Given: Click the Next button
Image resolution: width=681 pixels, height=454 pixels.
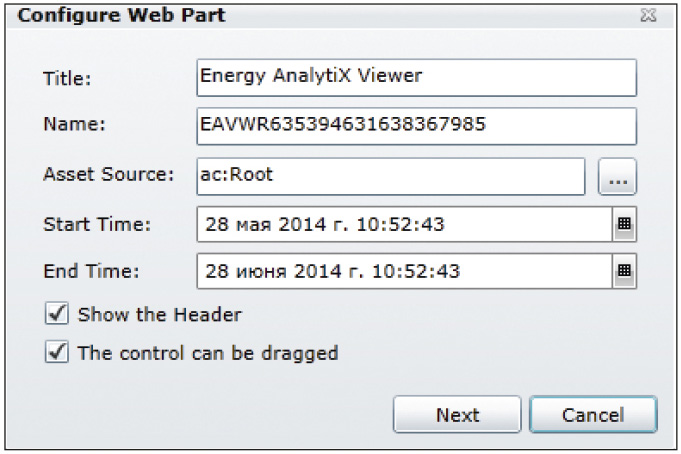Looking at the screenshot, I should pyautogui.click(x=457, y=414).
